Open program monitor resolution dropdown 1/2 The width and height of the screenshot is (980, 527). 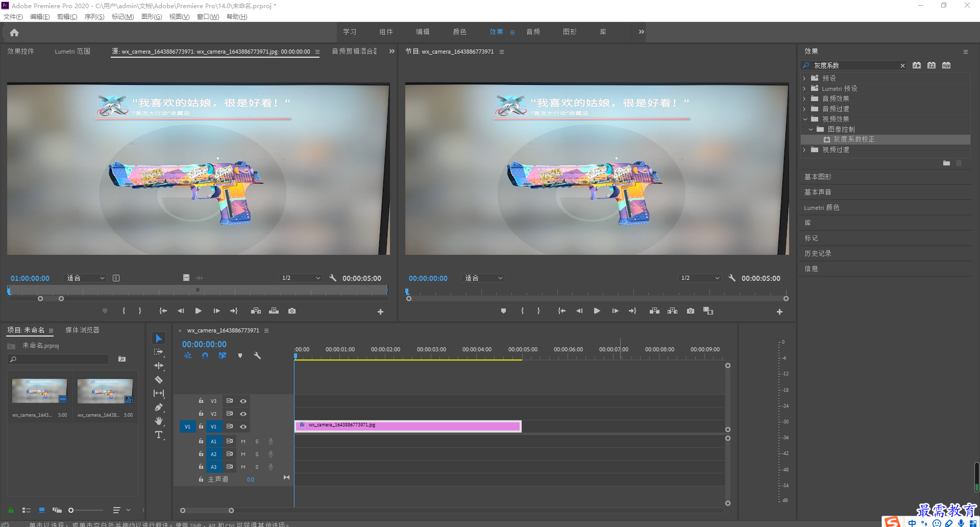700,278
